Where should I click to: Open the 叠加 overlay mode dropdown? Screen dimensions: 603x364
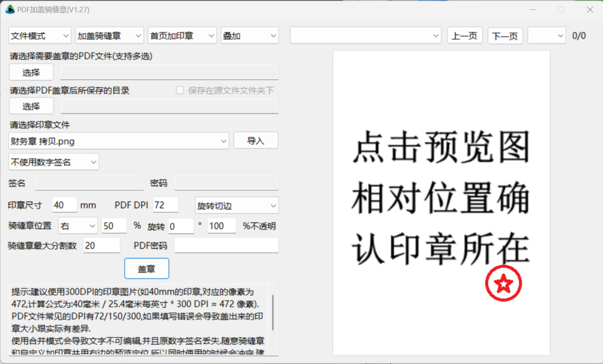pyautogui.click(x=250, y=35)
